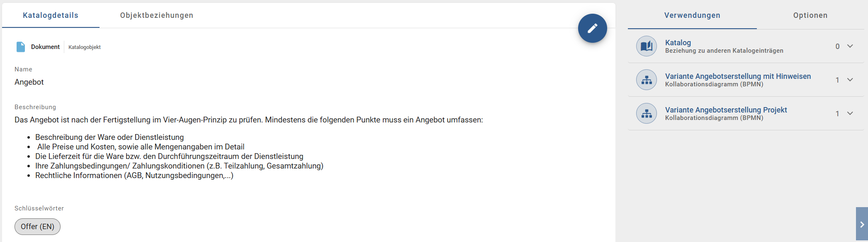Click the count badge showing 0 next to Katalog

click(x=837, y=46)
